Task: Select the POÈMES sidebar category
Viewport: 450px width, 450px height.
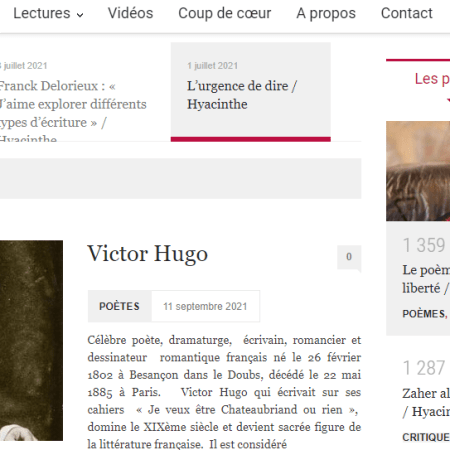Action: click(x=424, y=314)
